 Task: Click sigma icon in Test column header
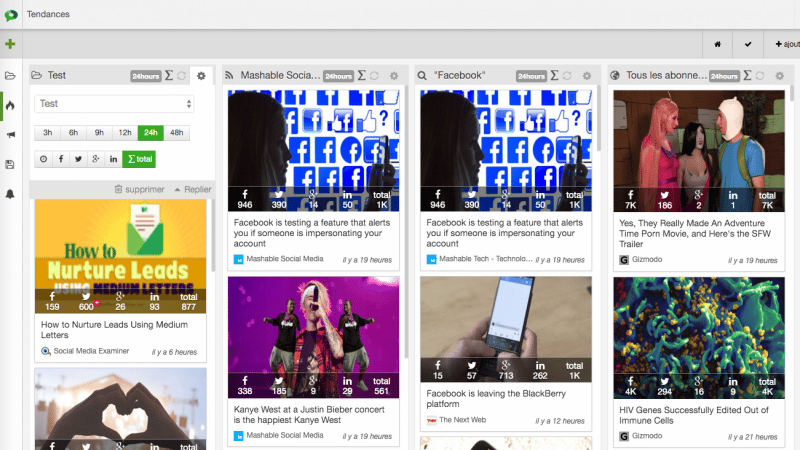(169, 76)
